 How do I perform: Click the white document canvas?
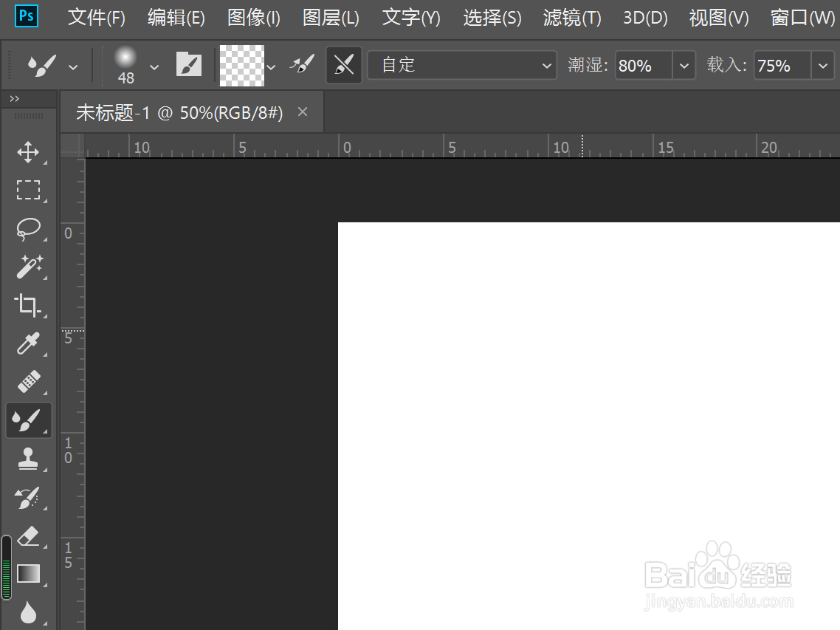589,426
